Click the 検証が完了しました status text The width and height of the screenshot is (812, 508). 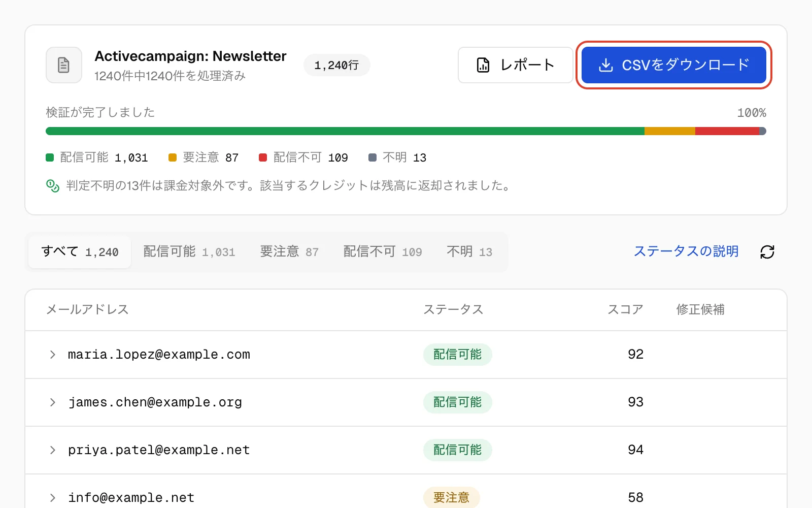click(100, 112)
